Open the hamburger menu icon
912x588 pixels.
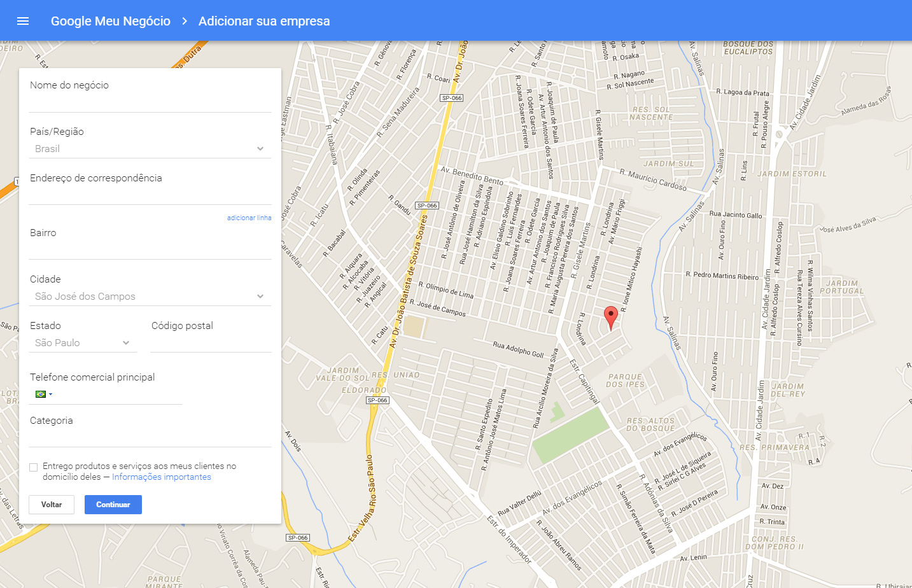(23, 21)
